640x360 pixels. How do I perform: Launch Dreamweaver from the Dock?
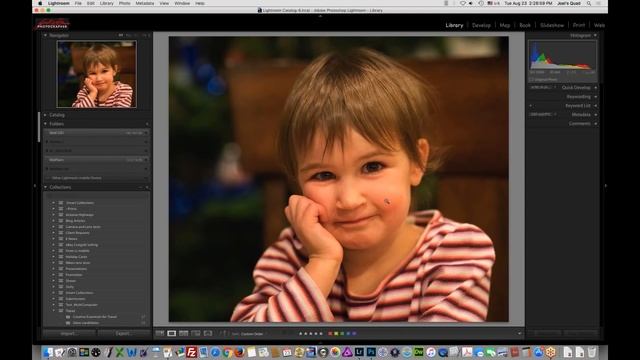click(419, 352)
